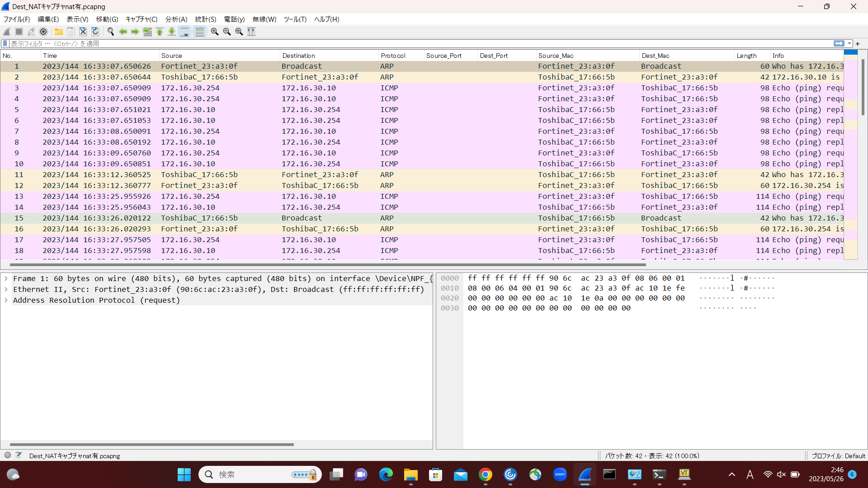Click resize columns to content icon
This screenshot has width=868, height=488.
251,32
